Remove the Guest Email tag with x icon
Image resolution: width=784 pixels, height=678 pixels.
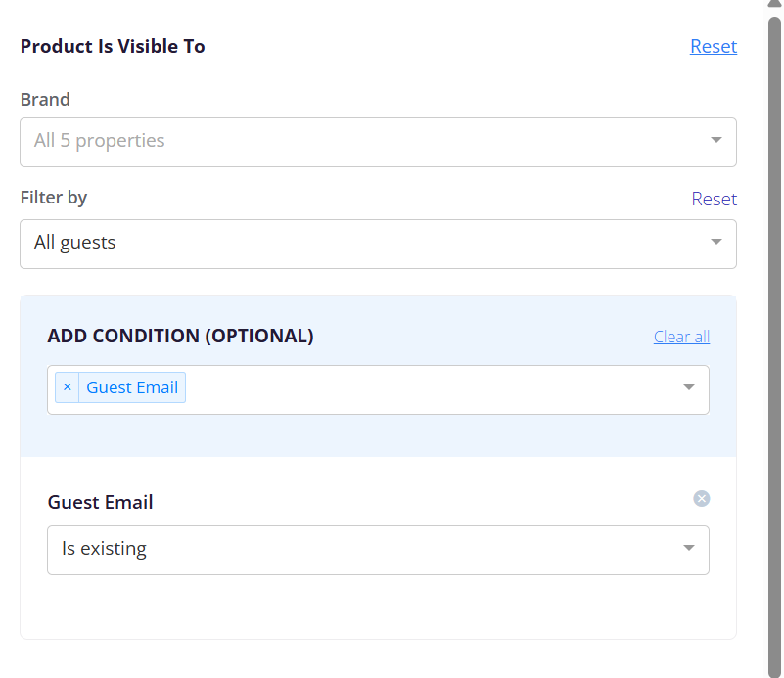click(67, 387)
